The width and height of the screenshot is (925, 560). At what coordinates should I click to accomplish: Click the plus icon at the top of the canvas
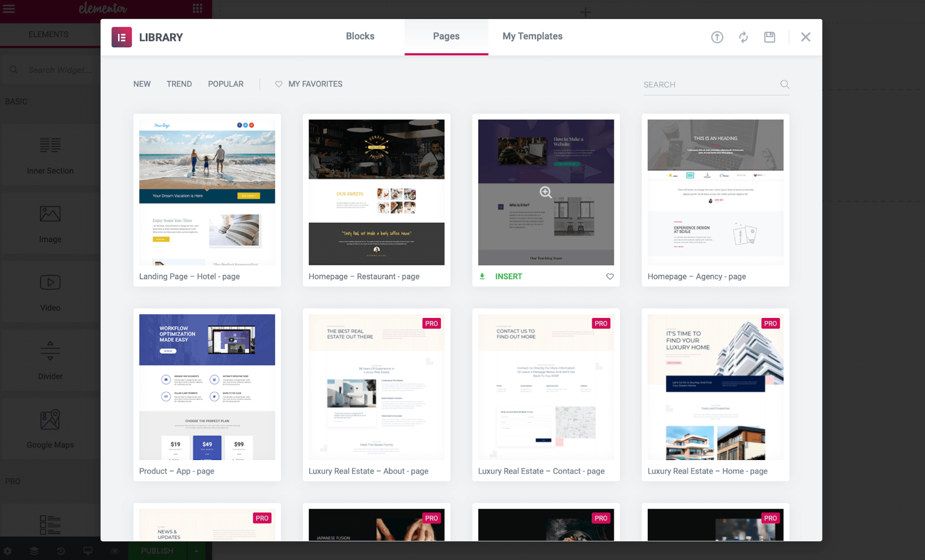coord(585,12)
